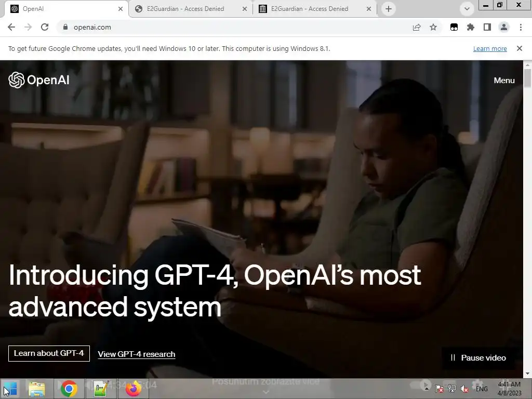Open the Extensions puzzle piece menu
The height and width of the screenshot is (399, 532).
pos(470,27)
